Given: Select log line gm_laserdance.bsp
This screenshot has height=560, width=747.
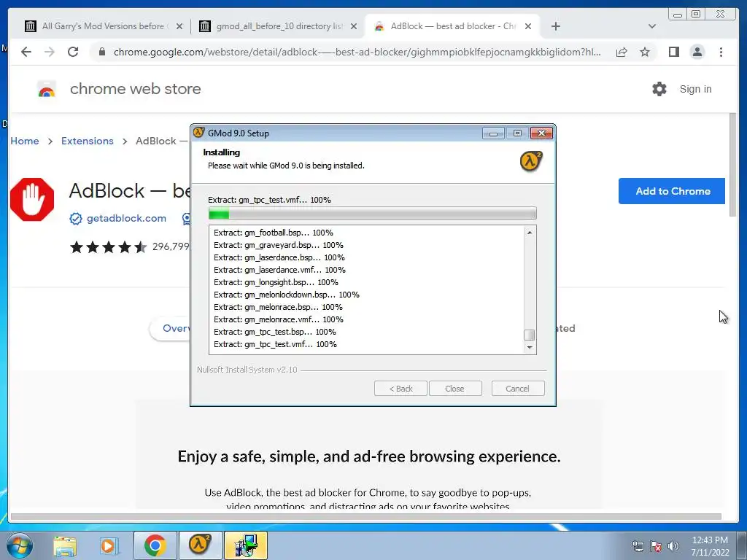Looking at the screenshot, I should tap(279, 257).
